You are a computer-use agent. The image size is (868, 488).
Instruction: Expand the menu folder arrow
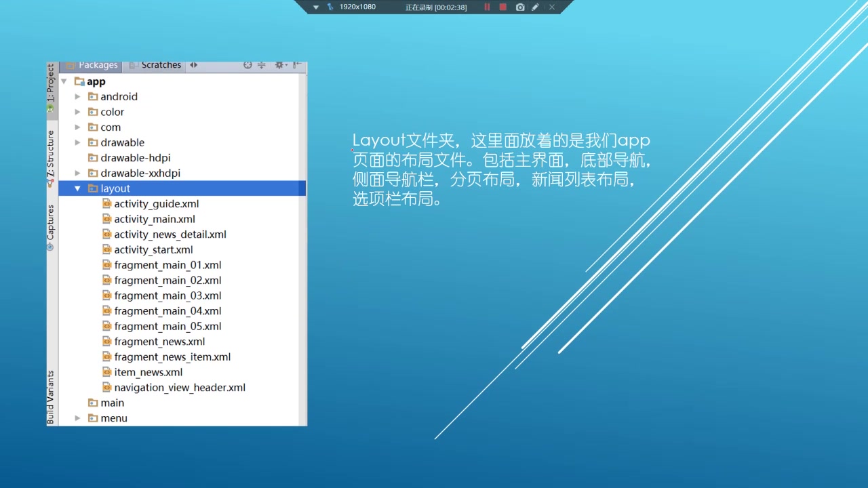77,418
